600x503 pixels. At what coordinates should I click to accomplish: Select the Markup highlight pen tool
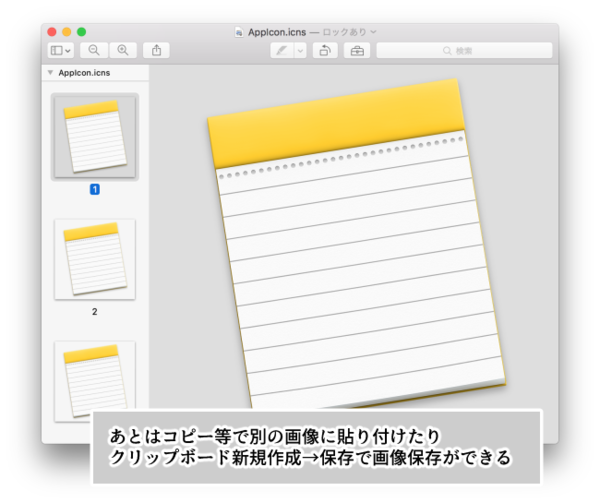point(282,50)
